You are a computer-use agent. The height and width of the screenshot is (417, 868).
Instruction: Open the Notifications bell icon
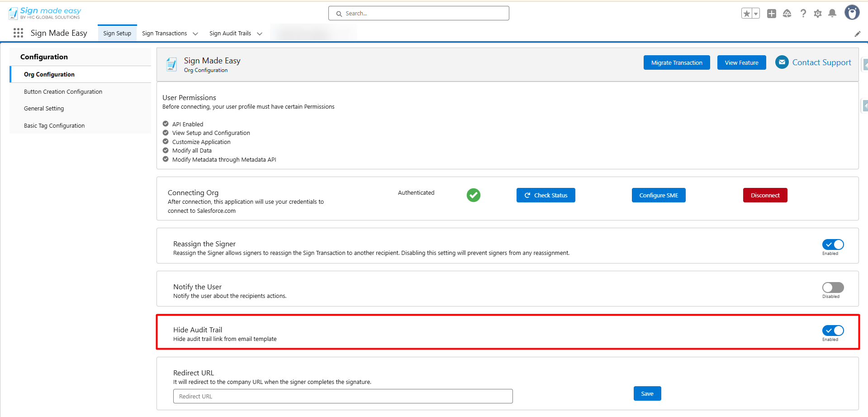pos(832,14)
